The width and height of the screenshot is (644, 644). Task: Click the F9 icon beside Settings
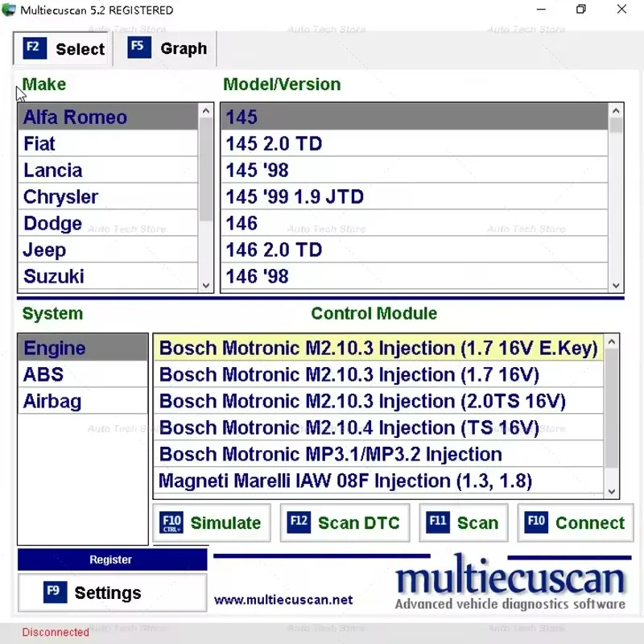(55, 592)
